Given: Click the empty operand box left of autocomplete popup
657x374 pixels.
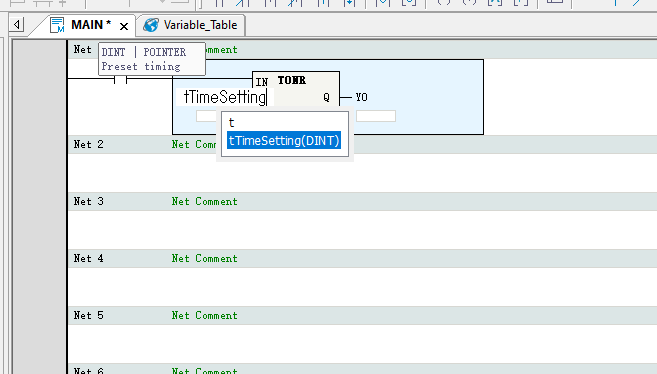Looking at the screenshot, I should click(206, 116).
